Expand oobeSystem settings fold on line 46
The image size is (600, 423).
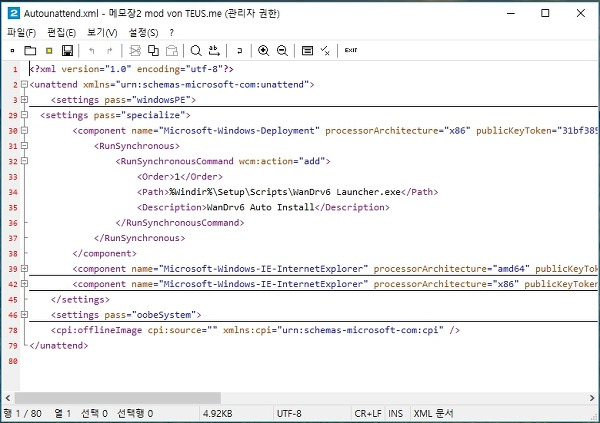click(24, 315)
